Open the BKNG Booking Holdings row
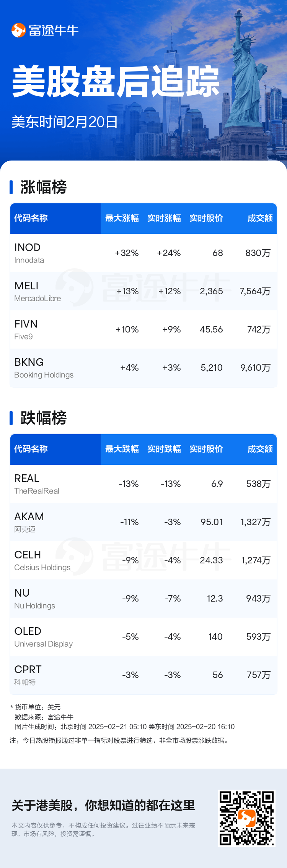The height and width of the screenshot is (868, 287). (x=143, y=368)
